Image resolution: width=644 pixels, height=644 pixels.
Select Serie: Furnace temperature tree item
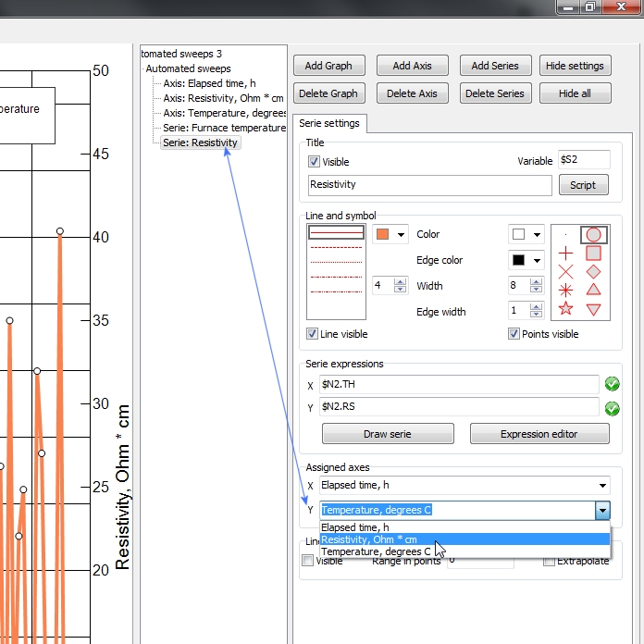click(224, 128)
